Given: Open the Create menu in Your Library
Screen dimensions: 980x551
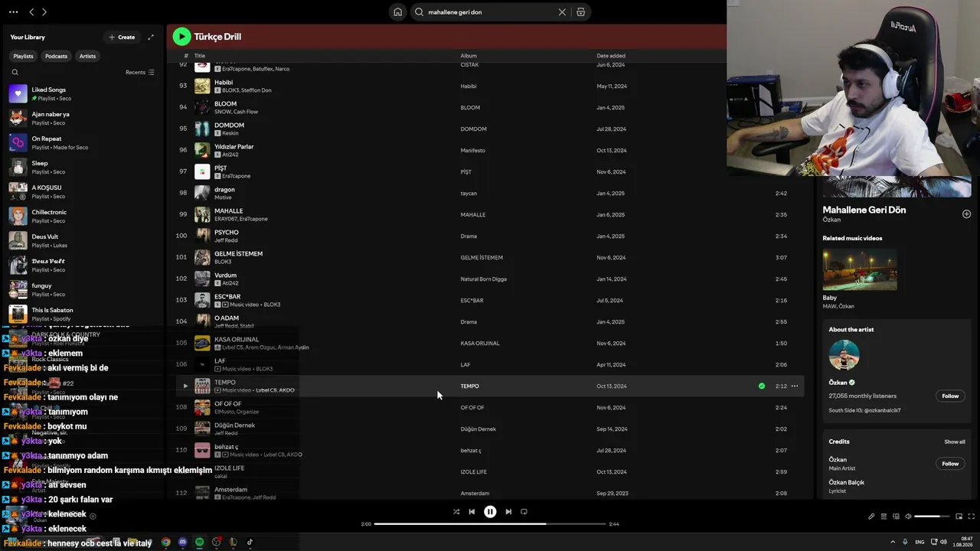Looking at the screenshot, I should pos(122,37).
